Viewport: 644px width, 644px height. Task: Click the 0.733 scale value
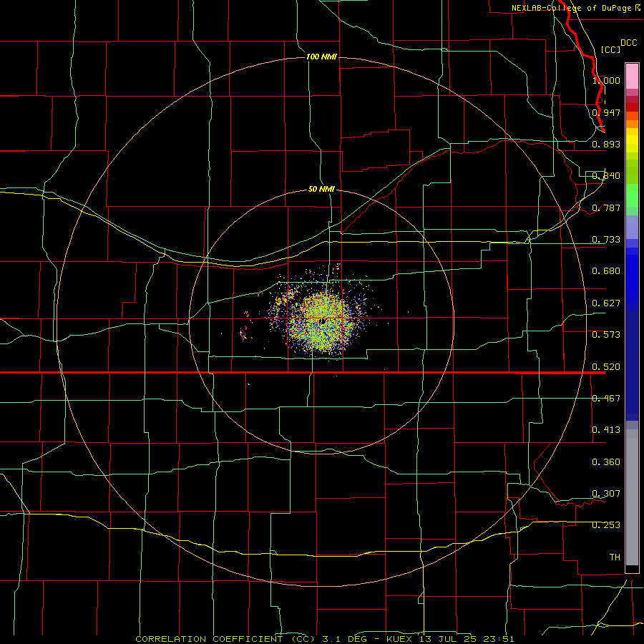606,240
